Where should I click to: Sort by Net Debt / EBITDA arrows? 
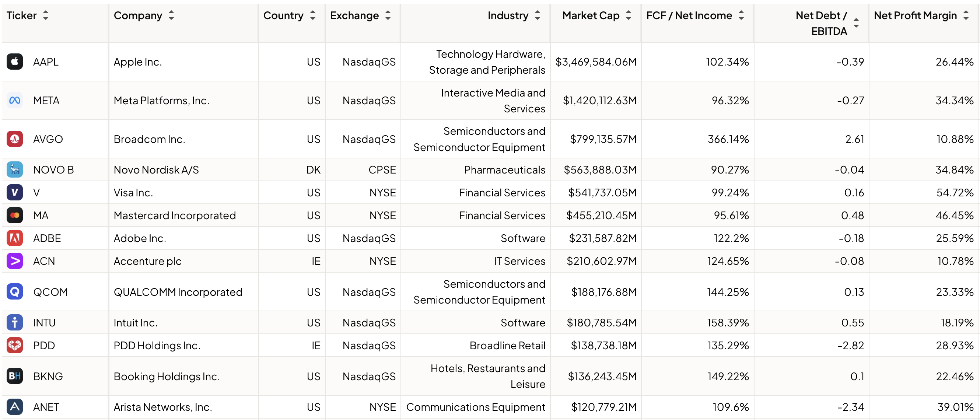[856, 23]
